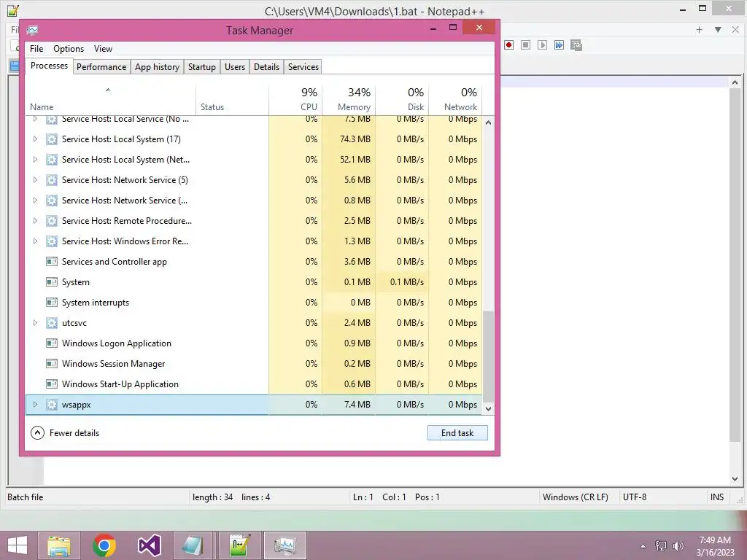Screen dimensions: 747x560
Task: Expand Service Host: Network Service (... row
Action: pos(35,201)
